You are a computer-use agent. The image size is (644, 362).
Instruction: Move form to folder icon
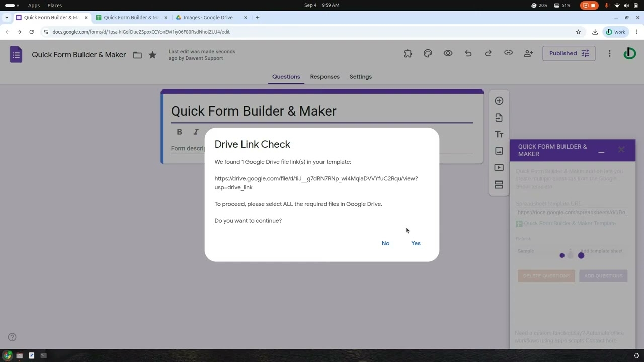pyautogui.click(x=137, y=55)
